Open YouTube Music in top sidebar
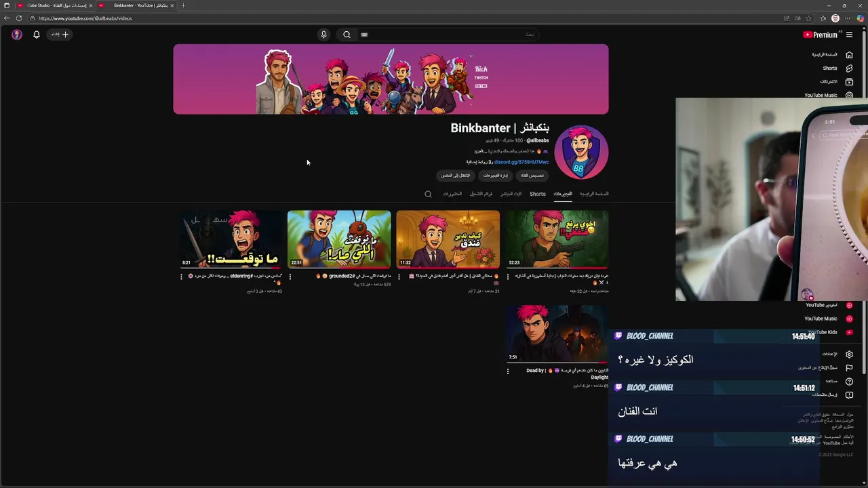868x488 pixels. pos(829,96)
